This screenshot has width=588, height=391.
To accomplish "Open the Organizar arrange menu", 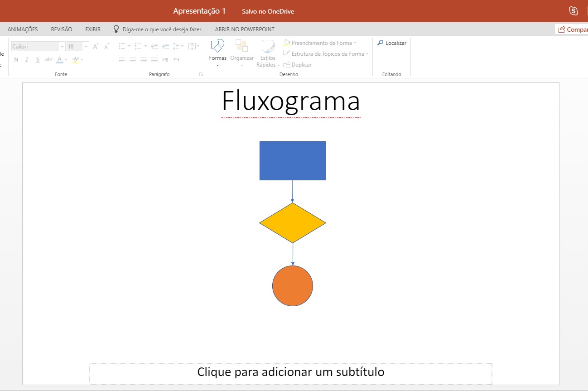I will [242, 53].
